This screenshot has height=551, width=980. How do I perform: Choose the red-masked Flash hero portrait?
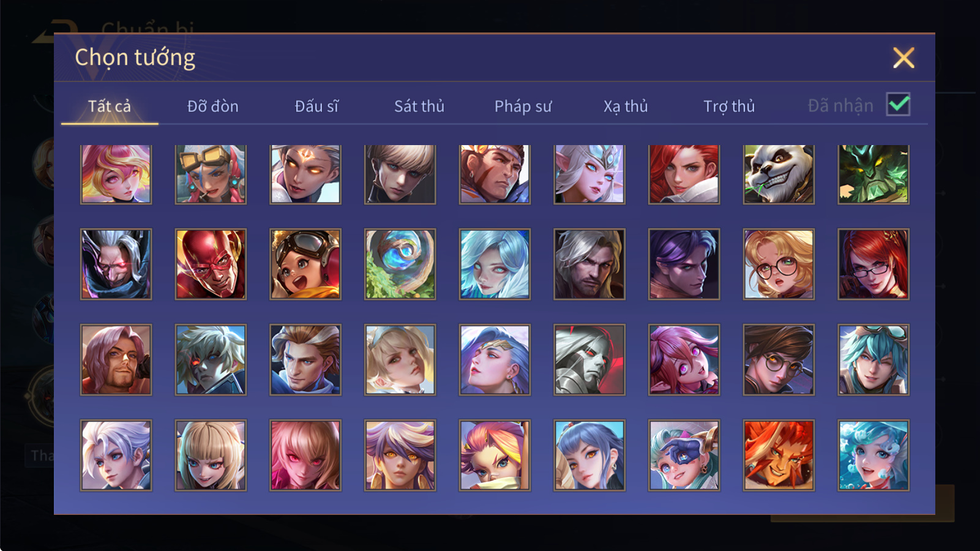click(211, 264)
